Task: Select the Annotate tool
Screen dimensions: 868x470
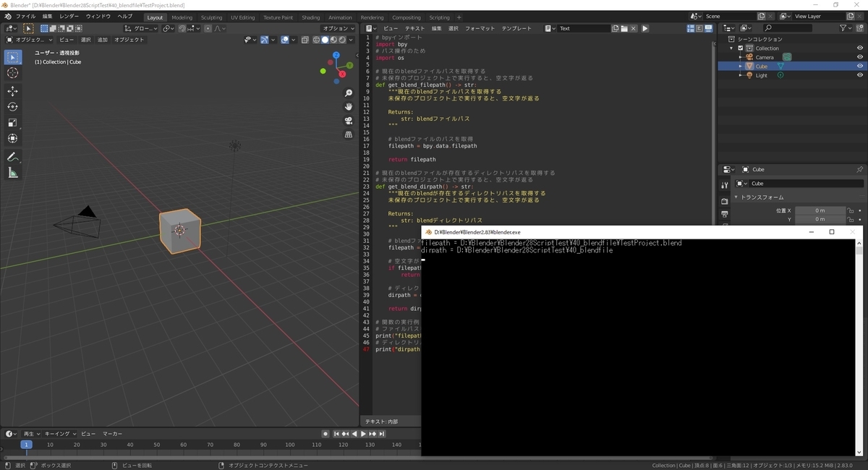Action: 13,157
